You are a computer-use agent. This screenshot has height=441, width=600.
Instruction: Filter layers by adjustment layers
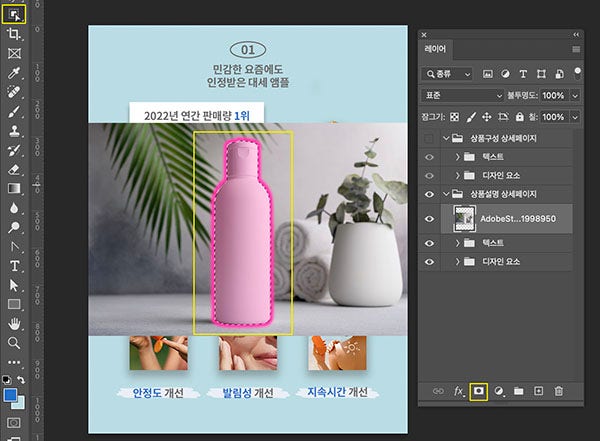pyautogui.click(x=505, y=74)
